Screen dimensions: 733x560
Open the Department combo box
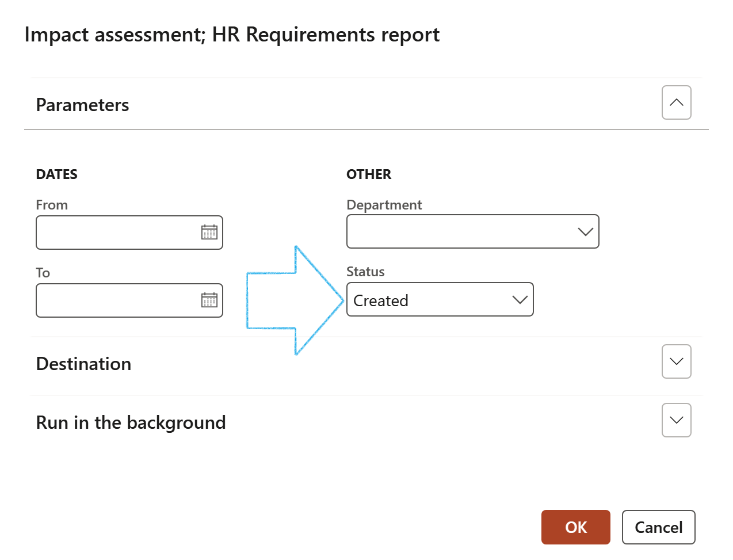point(460,232)
